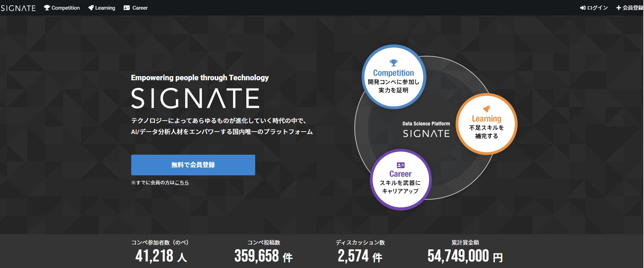Click the 開発コンペに参加し text in the Competition circle
This screenshot has height=268, width=644.
(x=394, y=82)
